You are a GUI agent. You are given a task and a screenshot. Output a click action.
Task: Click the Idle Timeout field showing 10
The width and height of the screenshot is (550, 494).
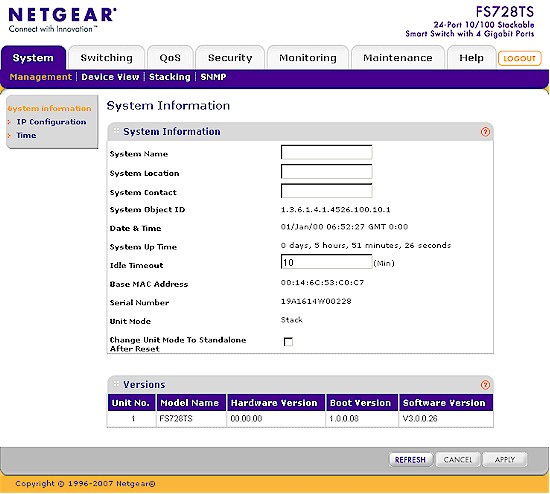click(327, 262)
